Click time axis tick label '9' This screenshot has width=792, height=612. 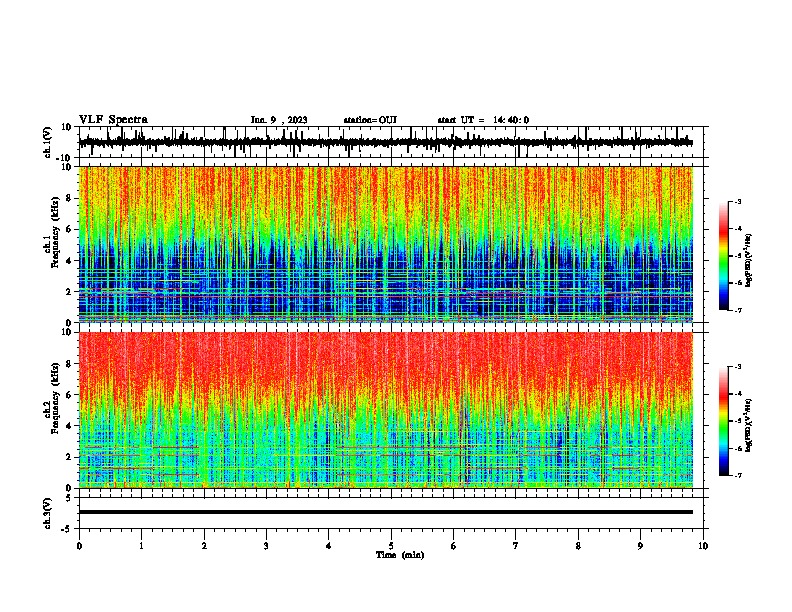(x=640, y=546)
